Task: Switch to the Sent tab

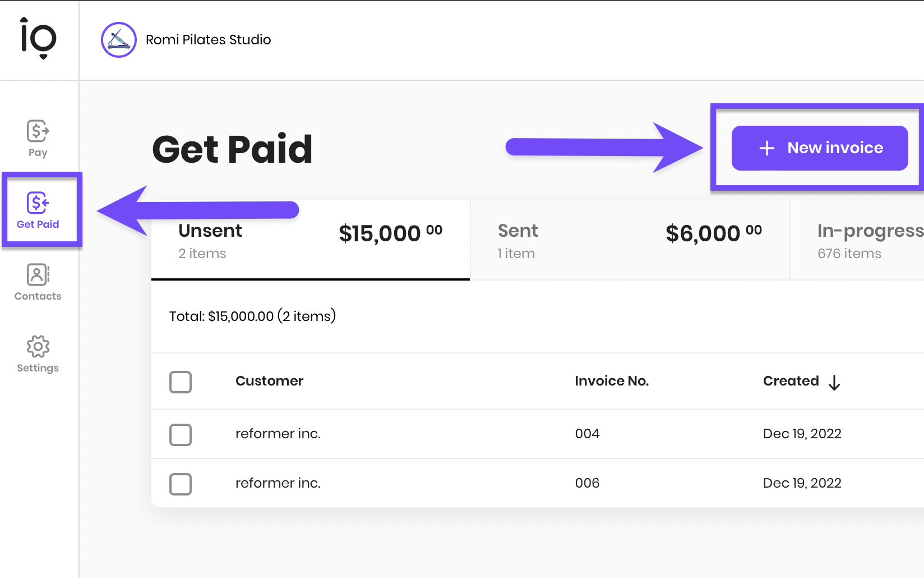Action: pos(630,240)
